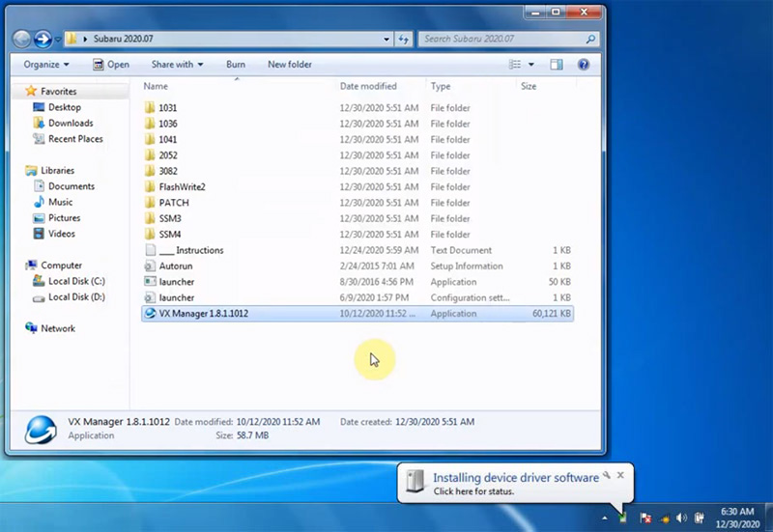
Task: Open the view options dropdown arrow
Action: coord(530,65)
